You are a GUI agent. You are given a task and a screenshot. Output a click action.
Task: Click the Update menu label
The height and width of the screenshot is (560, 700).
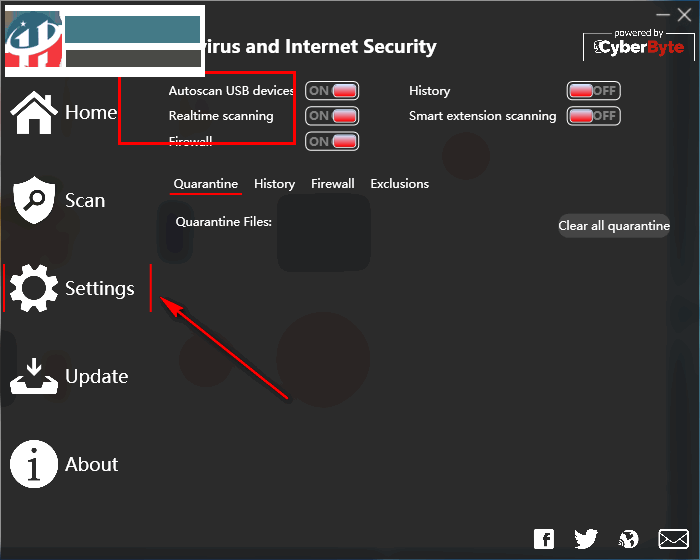click(97, 376)
